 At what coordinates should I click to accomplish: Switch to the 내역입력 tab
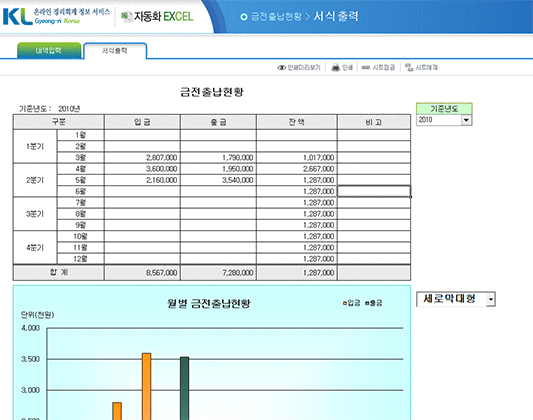point(49,51)
